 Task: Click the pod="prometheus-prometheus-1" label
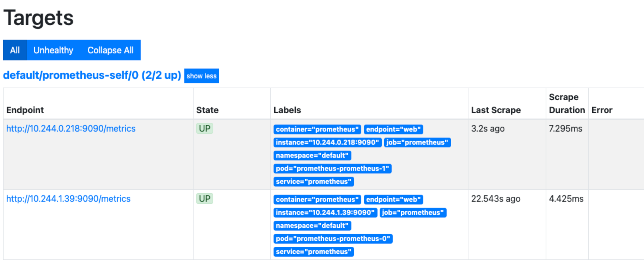point(332,169)
